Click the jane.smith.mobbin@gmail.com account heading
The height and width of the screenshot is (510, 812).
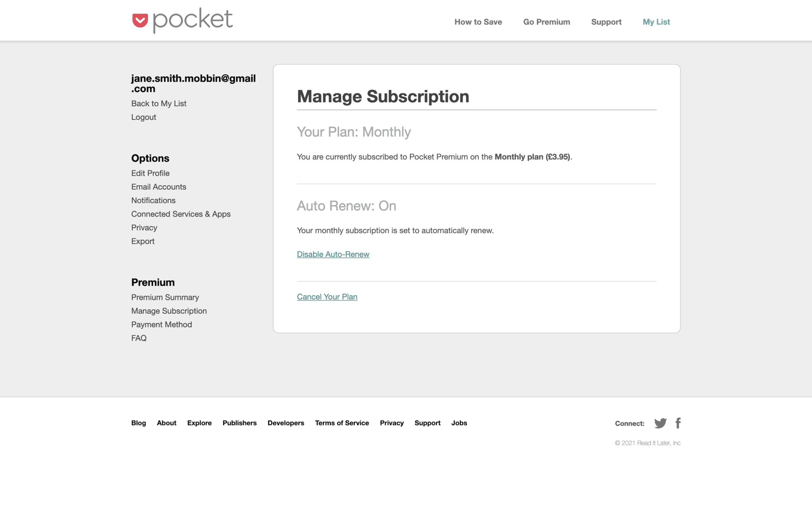193,83
